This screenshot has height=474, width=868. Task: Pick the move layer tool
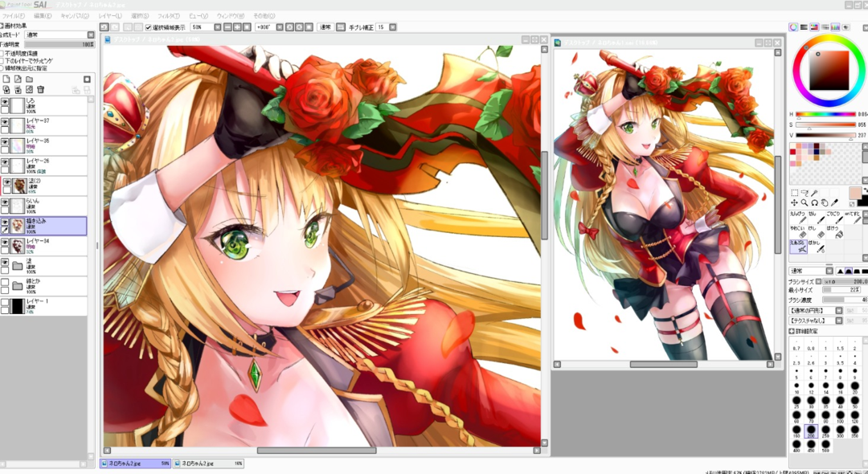tap(794, 203)
